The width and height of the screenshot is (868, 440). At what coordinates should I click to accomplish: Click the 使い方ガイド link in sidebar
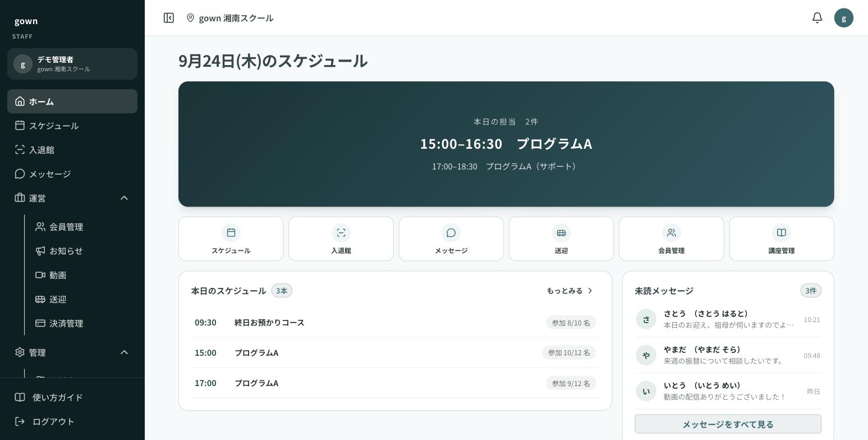[72, 397]
